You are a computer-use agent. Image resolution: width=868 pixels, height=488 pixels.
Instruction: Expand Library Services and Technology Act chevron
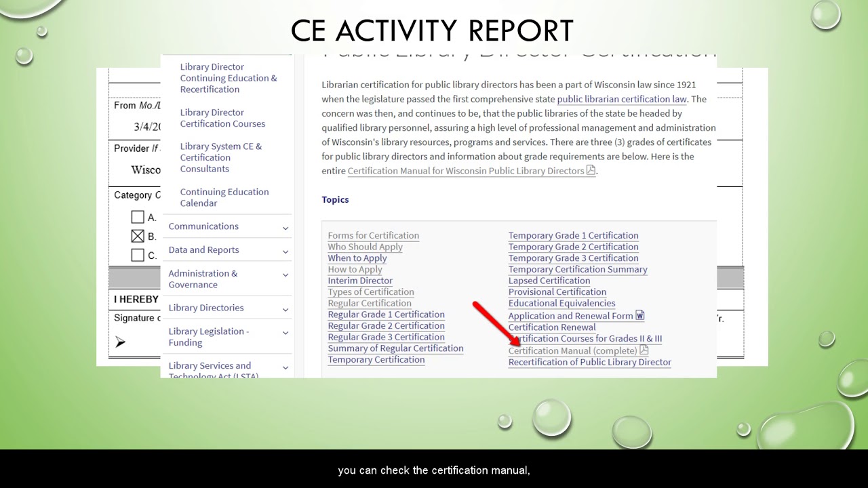click(x=285, y=367)
